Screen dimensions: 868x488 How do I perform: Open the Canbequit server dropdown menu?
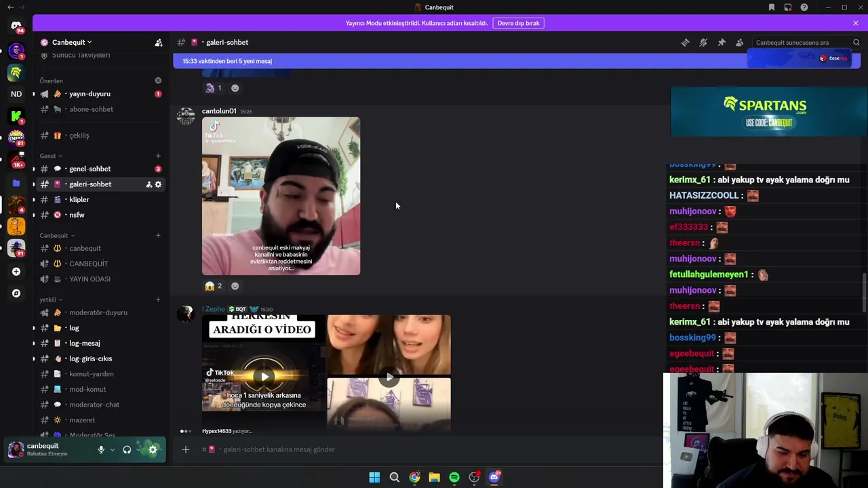(71, 42)
